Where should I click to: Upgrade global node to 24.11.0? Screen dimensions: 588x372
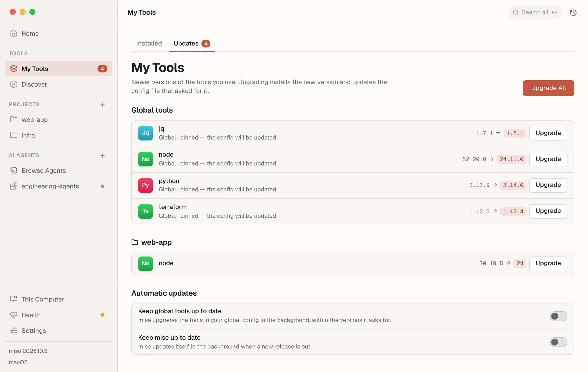pyautogui.click(x=548, y=159)
